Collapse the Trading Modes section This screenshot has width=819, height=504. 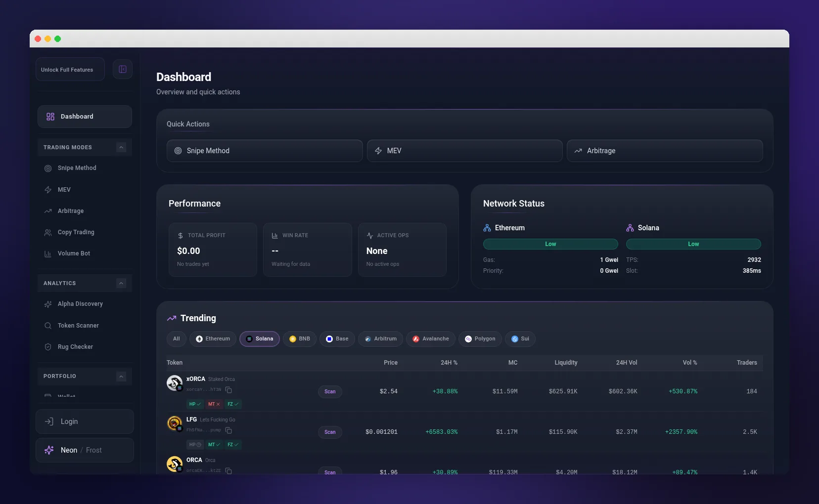[121, 147]
